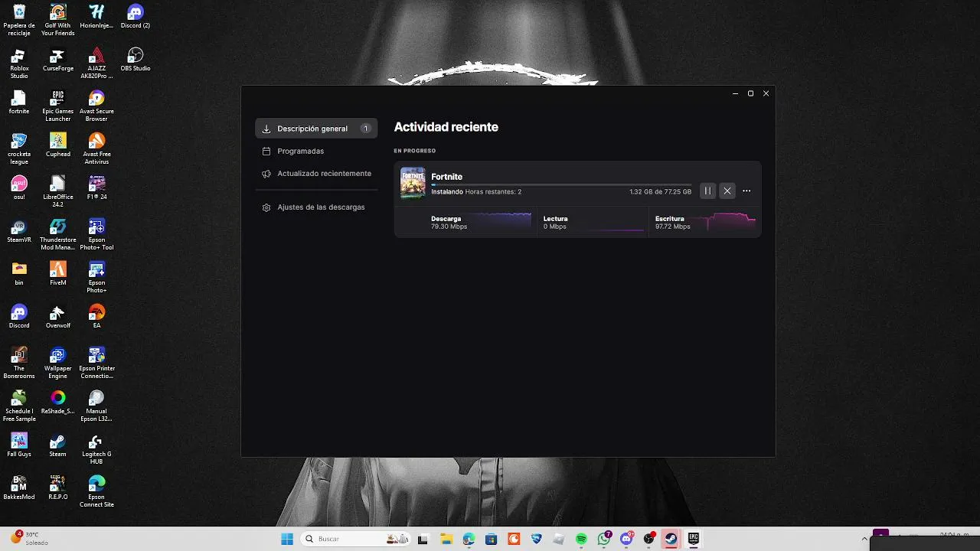Select the SteamVR desktop icon

(x=19, y=231)
